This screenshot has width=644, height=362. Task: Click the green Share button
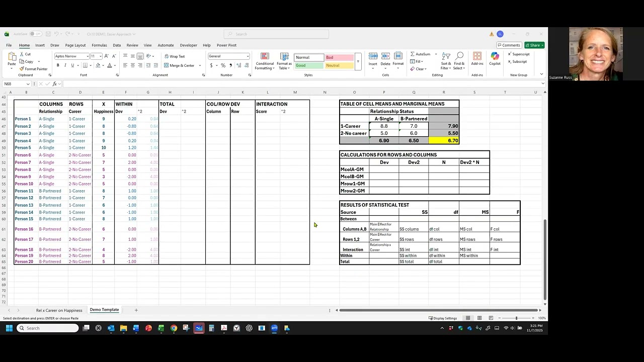534,45
